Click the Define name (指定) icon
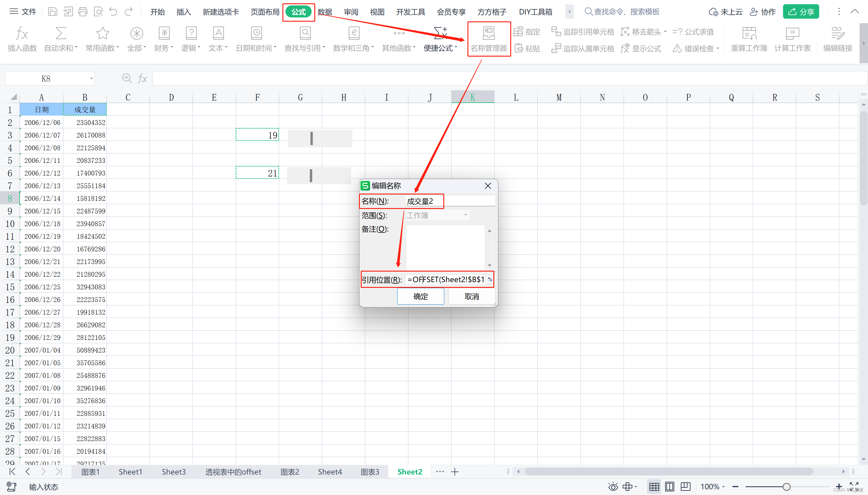Viewport: 868px width, 495px height. [x=527, y=32]
